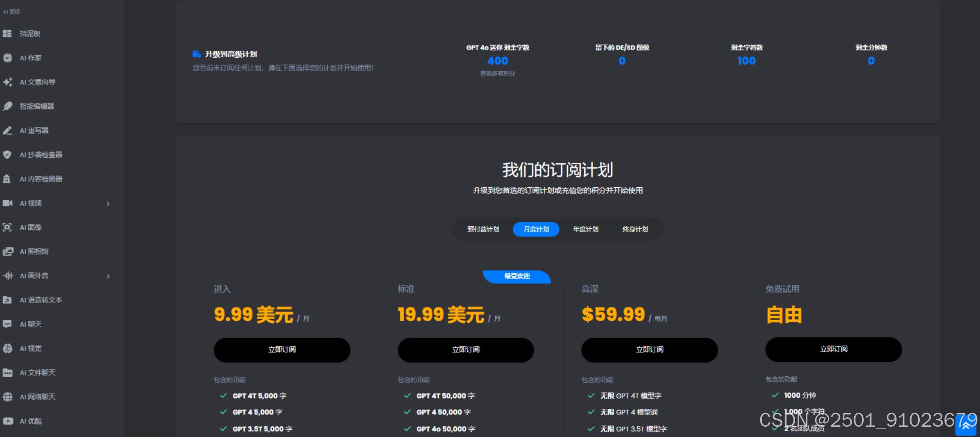Select the 年度计划 pricing tab

(x=586, y=229)
